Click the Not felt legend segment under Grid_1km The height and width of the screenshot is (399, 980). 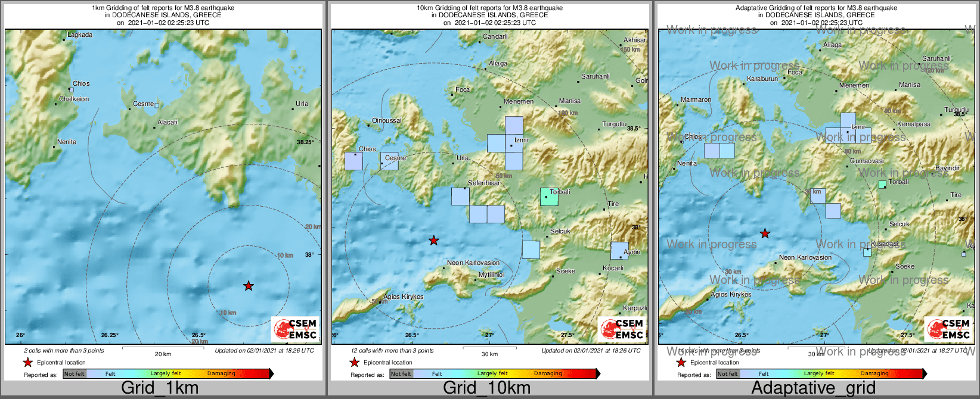(x=75, y=374)
